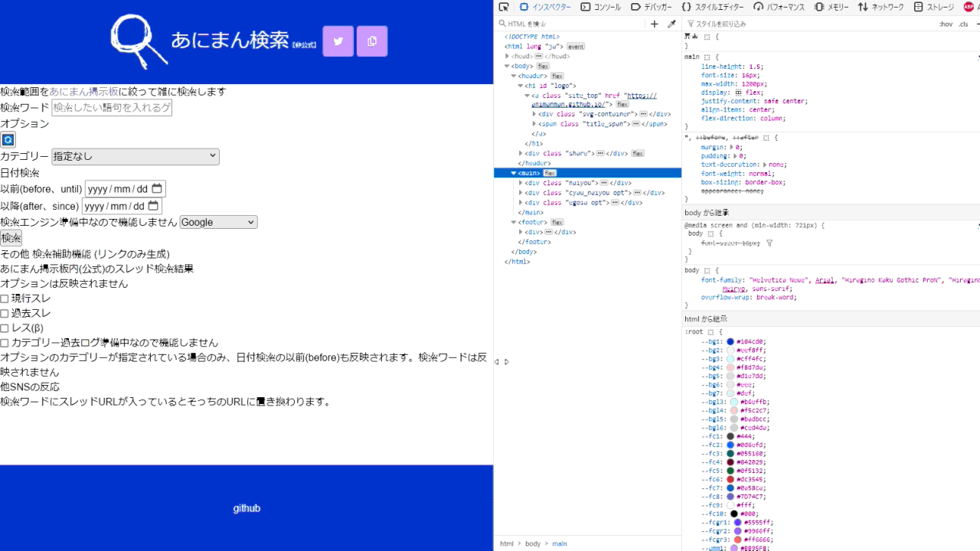Select body in the breadcrumb bar
This screenshot has height=551, width=980.
533,543
